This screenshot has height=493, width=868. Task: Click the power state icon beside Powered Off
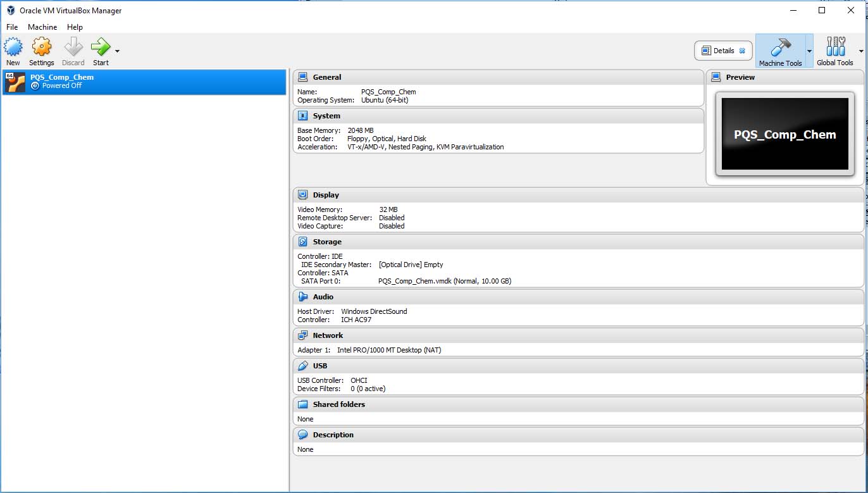(35, 85)
